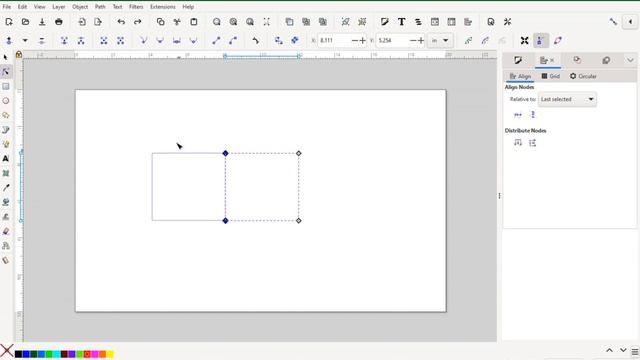
Task: Close the Align and Distribute tab
Action: pyautogui.click(x=552, y=60)
